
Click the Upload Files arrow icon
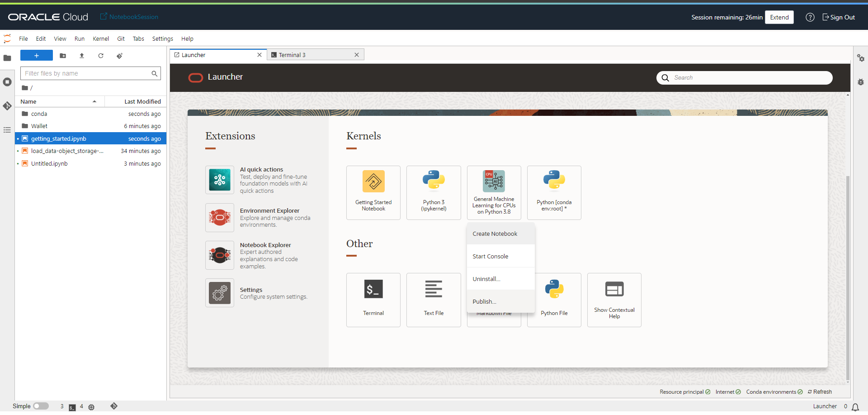coord(82,56)
